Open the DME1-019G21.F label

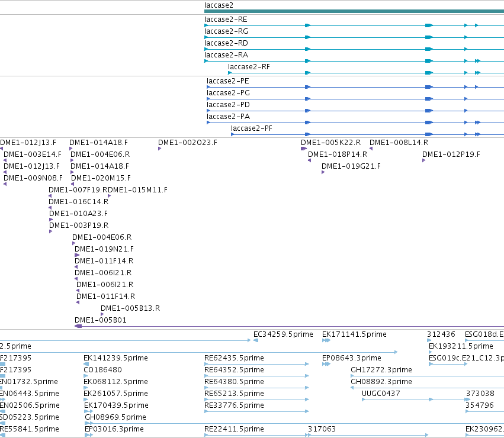pyautogui.click(x=351, y=166)
